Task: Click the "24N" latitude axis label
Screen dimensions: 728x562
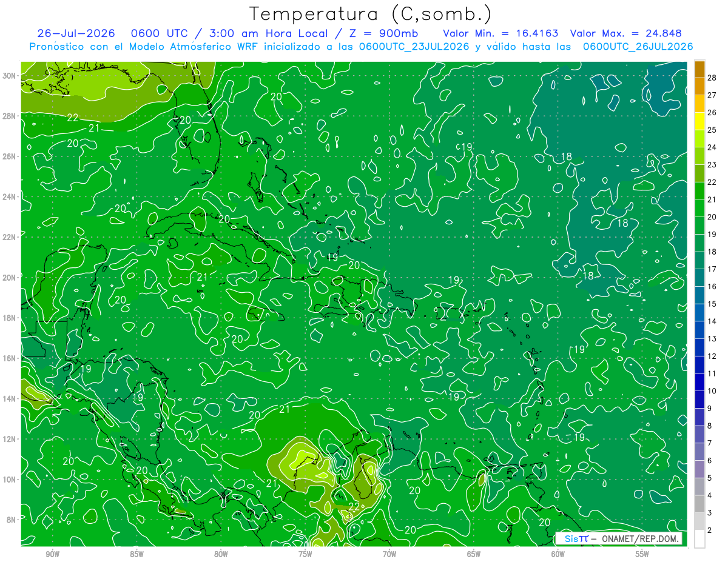Action: (10, 196)
